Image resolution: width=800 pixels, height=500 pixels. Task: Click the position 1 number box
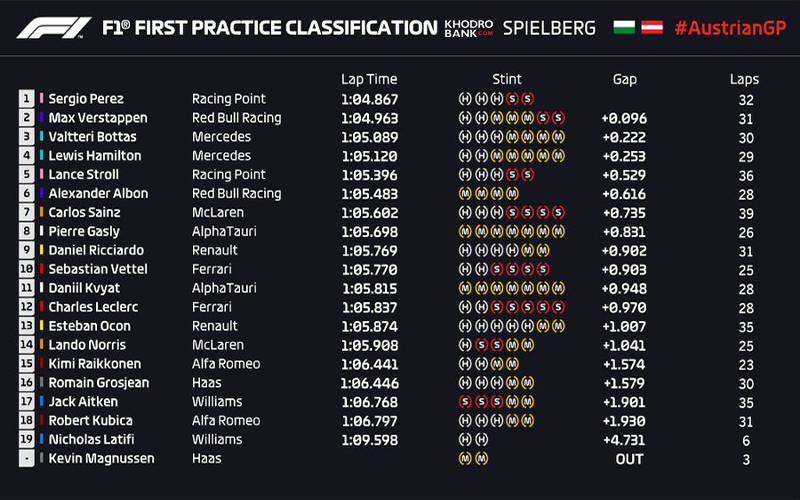[25, 99]
